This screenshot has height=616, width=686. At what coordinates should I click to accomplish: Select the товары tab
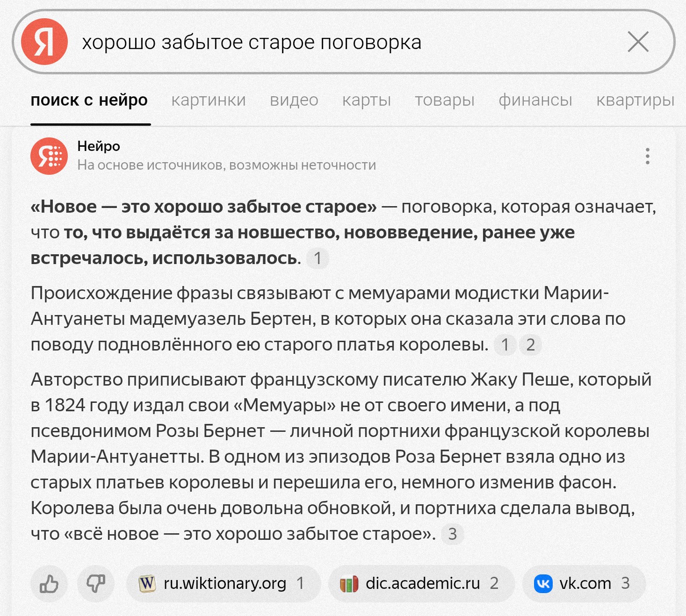point(445,100)
